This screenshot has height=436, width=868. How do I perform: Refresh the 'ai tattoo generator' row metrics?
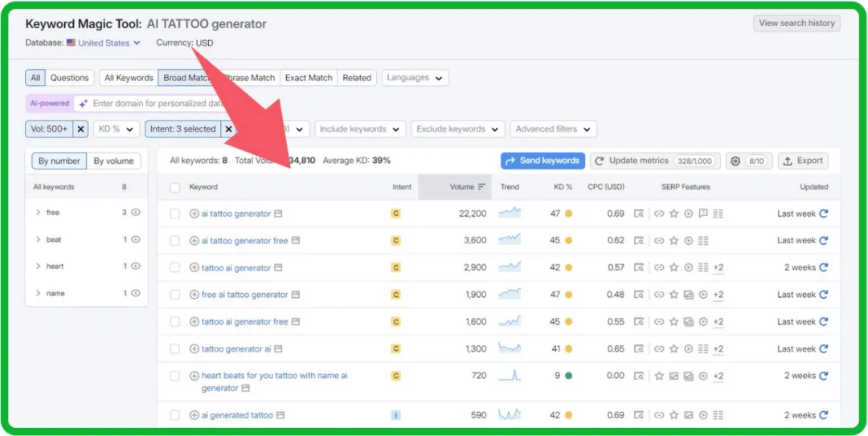coord(823,214)
